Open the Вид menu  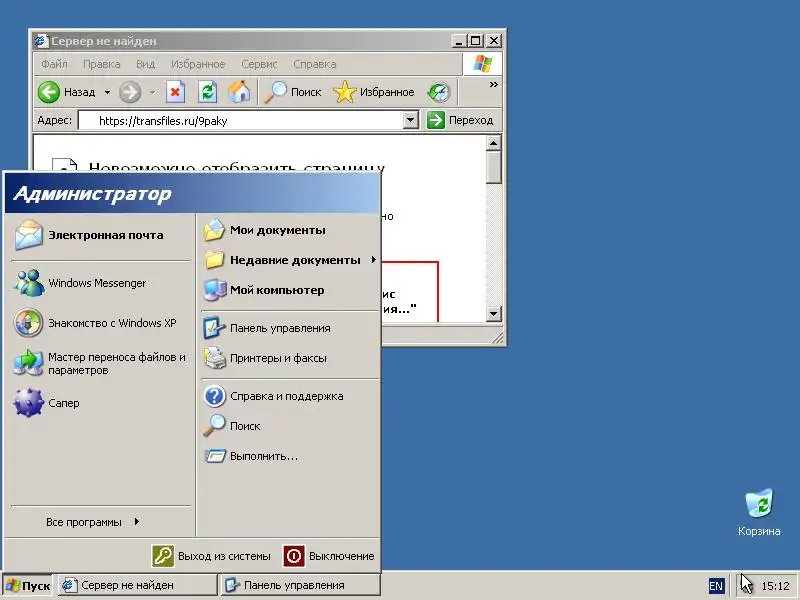(x=145, y=64)
